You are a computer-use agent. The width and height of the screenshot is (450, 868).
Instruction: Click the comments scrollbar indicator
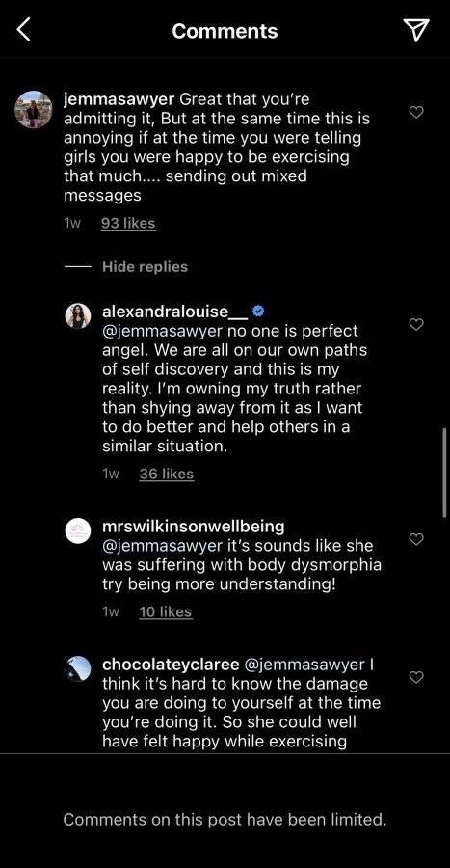coord(445,473)
